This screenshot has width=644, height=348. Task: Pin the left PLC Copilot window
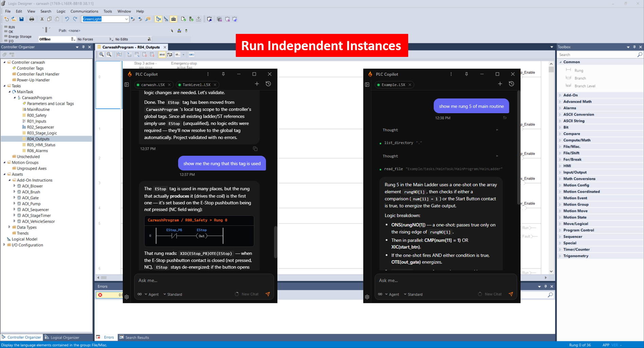pos(223,74)
